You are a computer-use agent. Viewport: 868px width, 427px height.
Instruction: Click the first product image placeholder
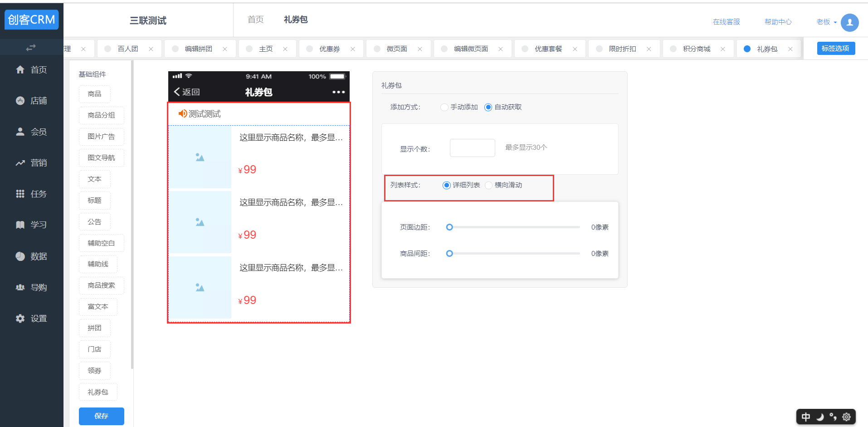(200, 157)
